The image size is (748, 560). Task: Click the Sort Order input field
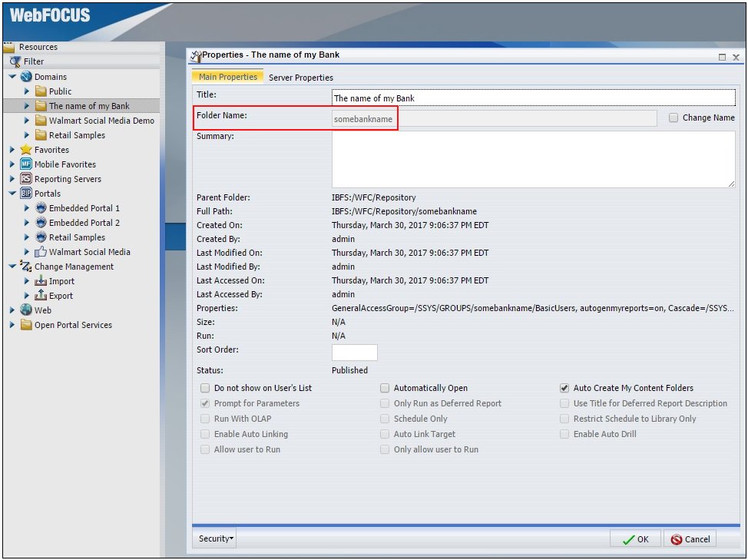(x=355, y=353)
